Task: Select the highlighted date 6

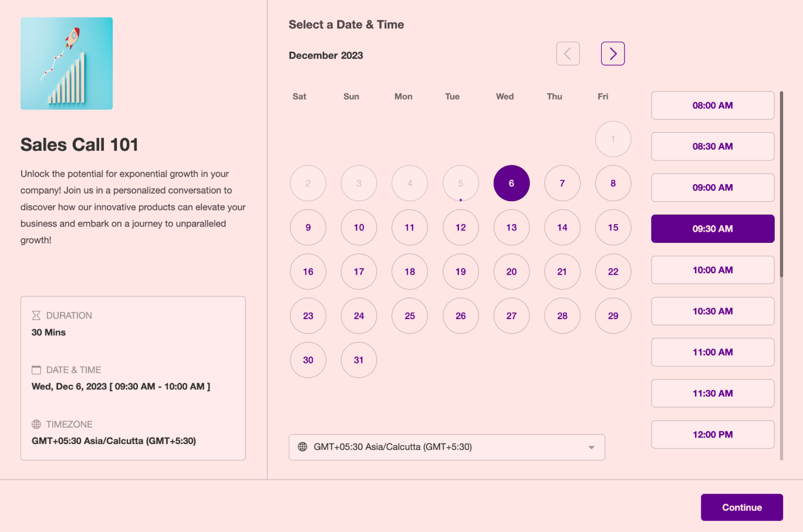Action: tap(511, 184)
